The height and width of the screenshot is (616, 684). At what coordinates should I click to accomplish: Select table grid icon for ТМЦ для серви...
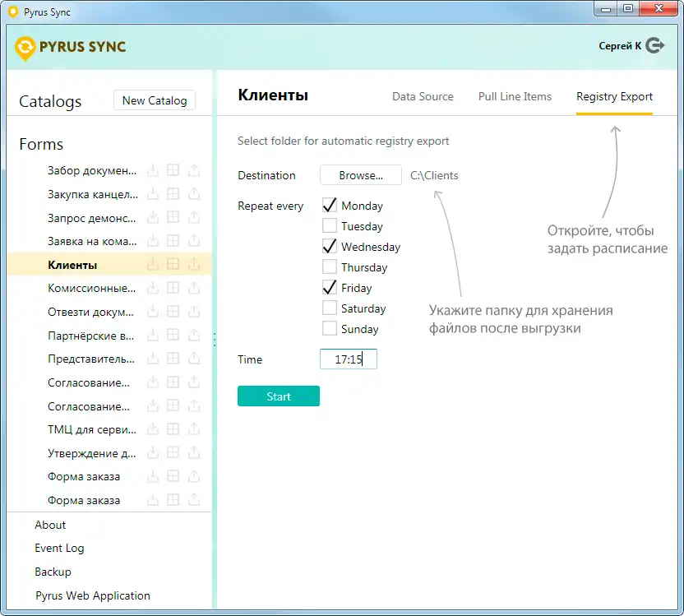coord(173,429)
